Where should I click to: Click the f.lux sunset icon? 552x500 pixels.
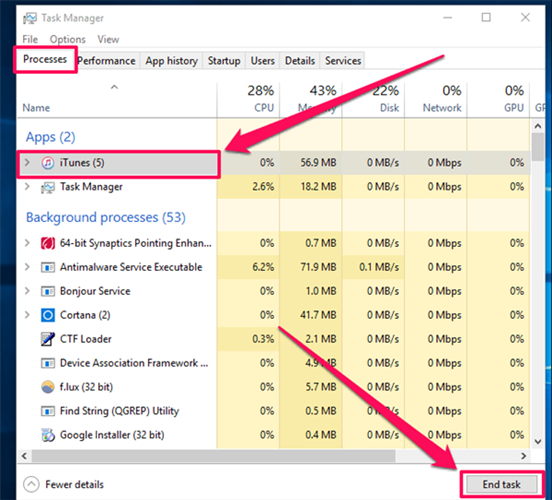click(48, 387)
